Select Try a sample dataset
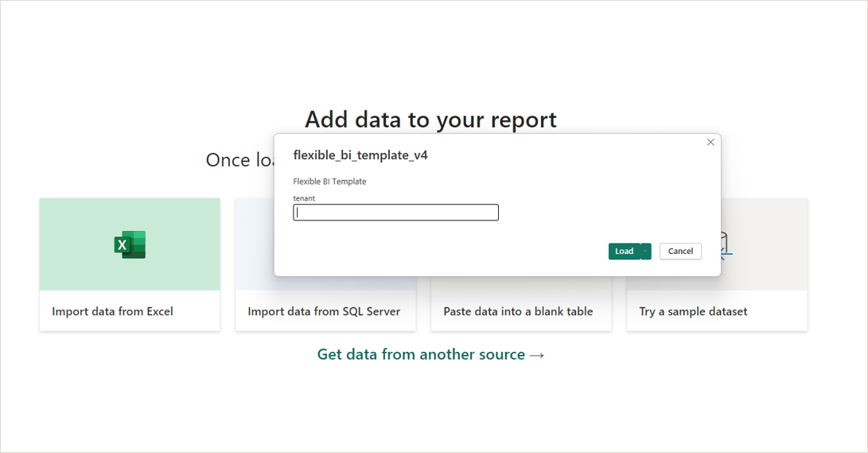Image resolution: width=868 pixels, height=453 pixels. [693, 311]
